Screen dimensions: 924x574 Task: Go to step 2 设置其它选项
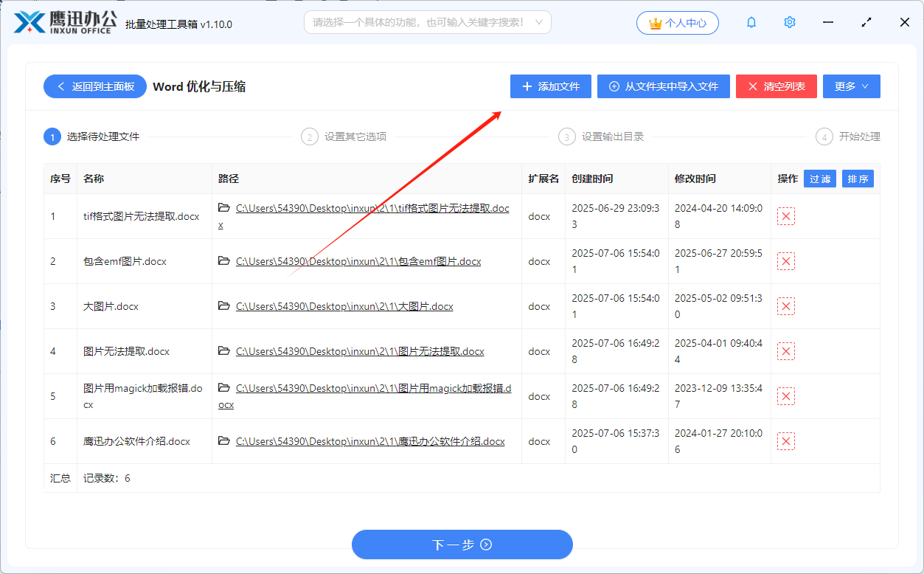(x=344, y=136)
